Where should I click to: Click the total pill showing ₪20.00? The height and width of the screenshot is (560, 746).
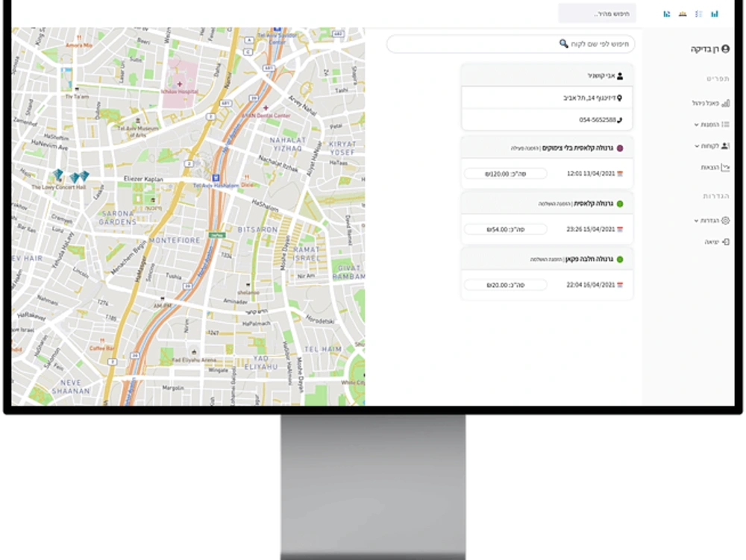click(505, 286)
